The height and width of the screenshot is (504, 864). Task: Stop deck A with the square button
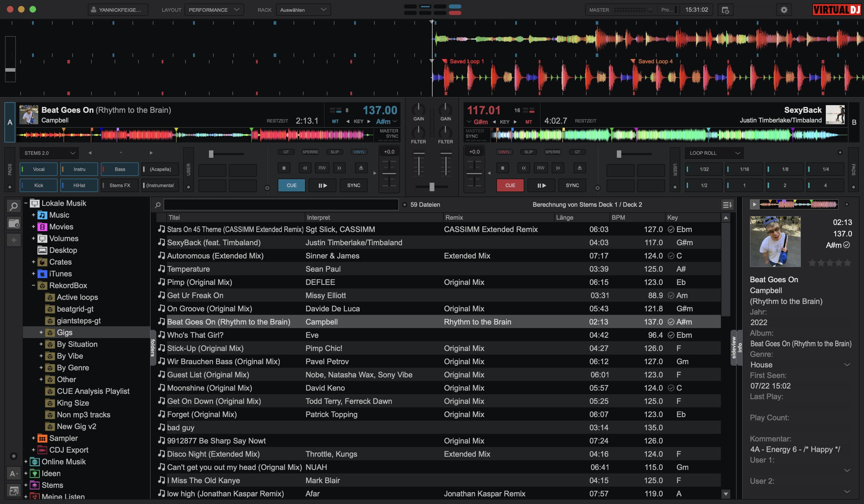[284, 168]
